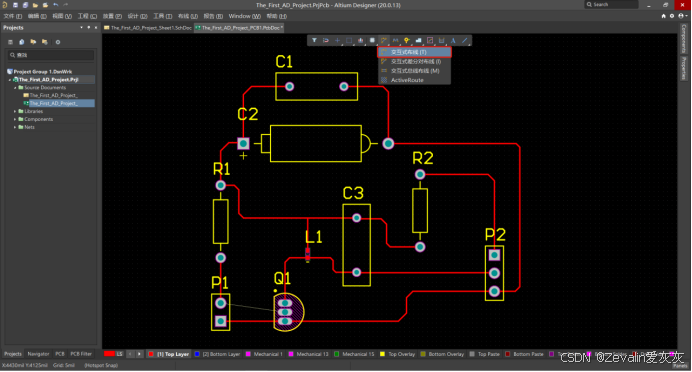692x372 pixels.
Task: Switch to the PCB1.PcbDoc document tab
Action: click(239, 28)
